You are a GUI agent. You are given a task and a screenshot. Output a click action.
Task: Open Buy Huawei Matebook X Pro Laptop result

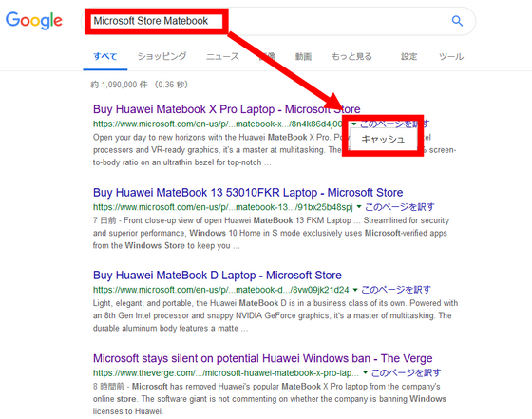tap(227, 109)
